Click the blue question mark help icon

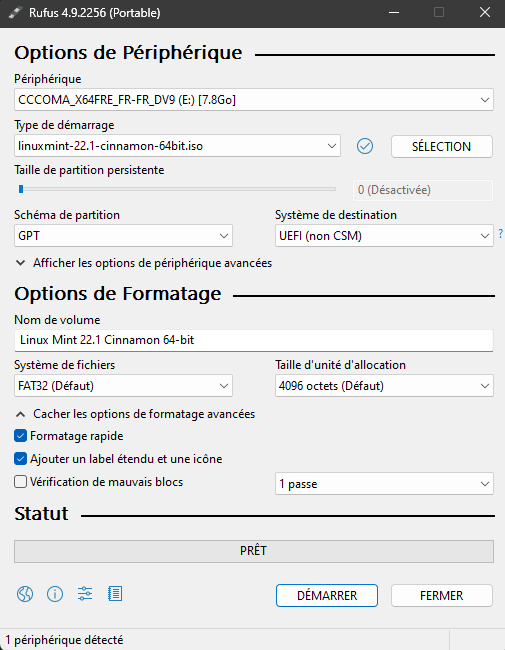pos(500,233)
